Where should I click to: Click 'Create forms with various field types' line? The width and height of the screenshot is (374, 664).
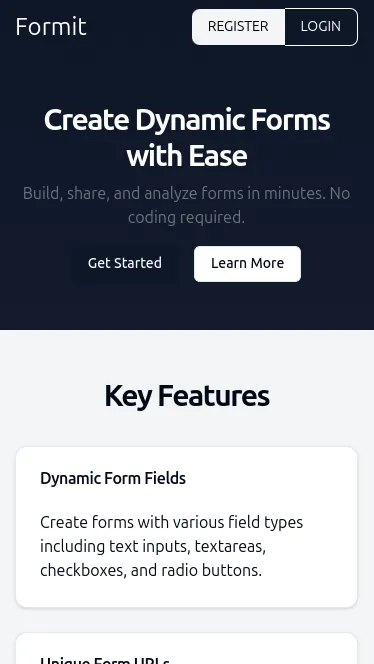click(172, 523)
